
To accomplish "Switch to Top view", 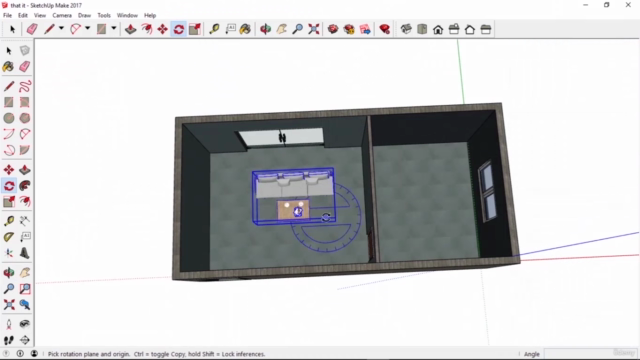I will point(422,29).
